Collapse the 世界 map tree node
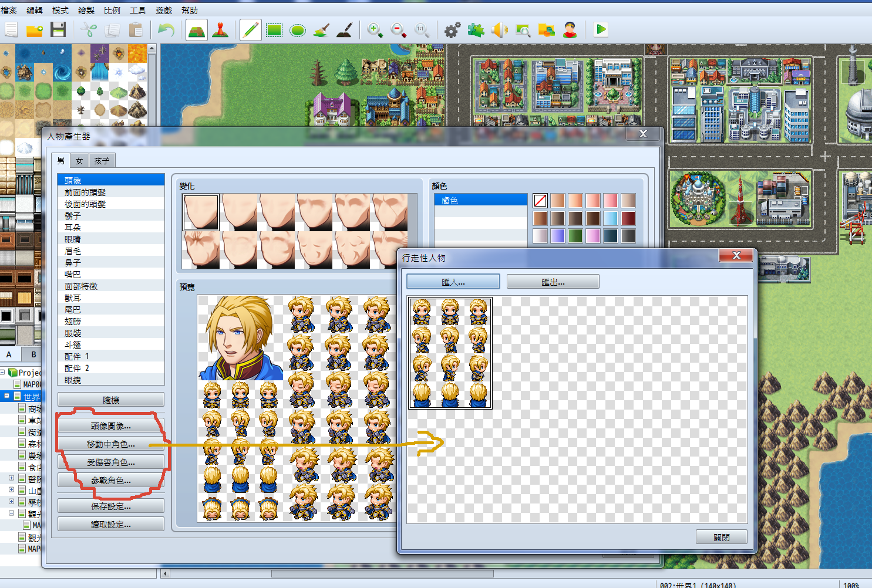The height and width of the screenshot is (588, 872). 6,396
